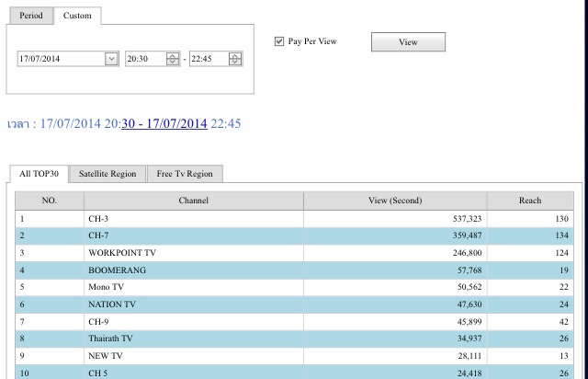588x379 pixels.
Task: Click the View button
Action: pos(408,42)
